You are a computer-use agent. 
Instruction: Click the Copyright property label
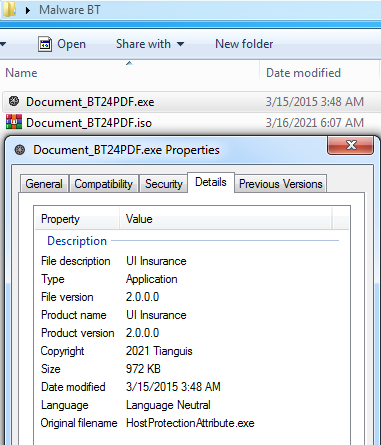(x=62, y=351)
